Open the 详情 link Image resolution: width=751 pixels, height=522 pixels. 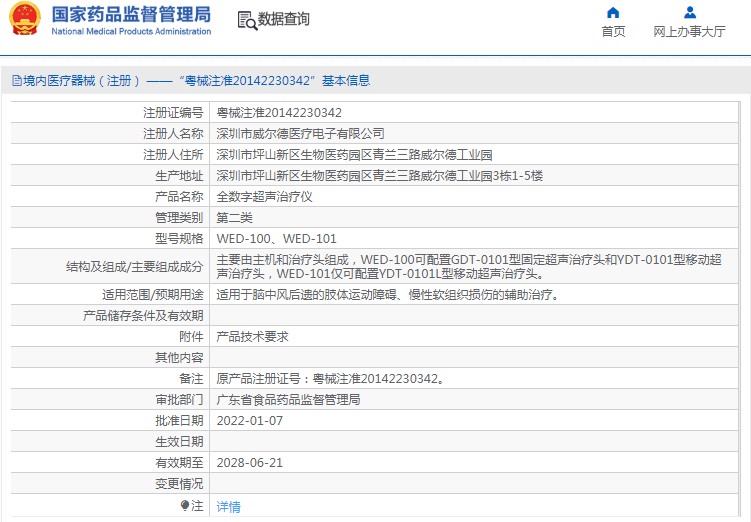pos(228,506)
